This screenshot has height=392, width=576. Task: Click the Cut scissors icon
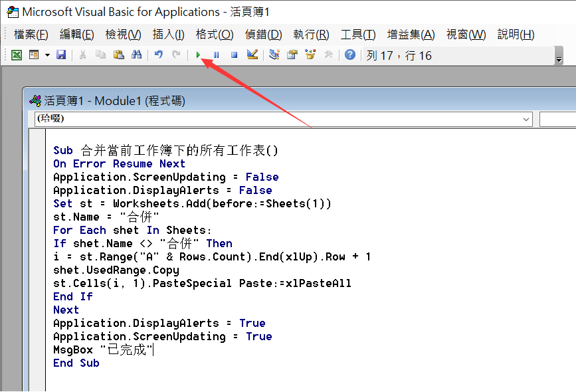tap(82, 55)
